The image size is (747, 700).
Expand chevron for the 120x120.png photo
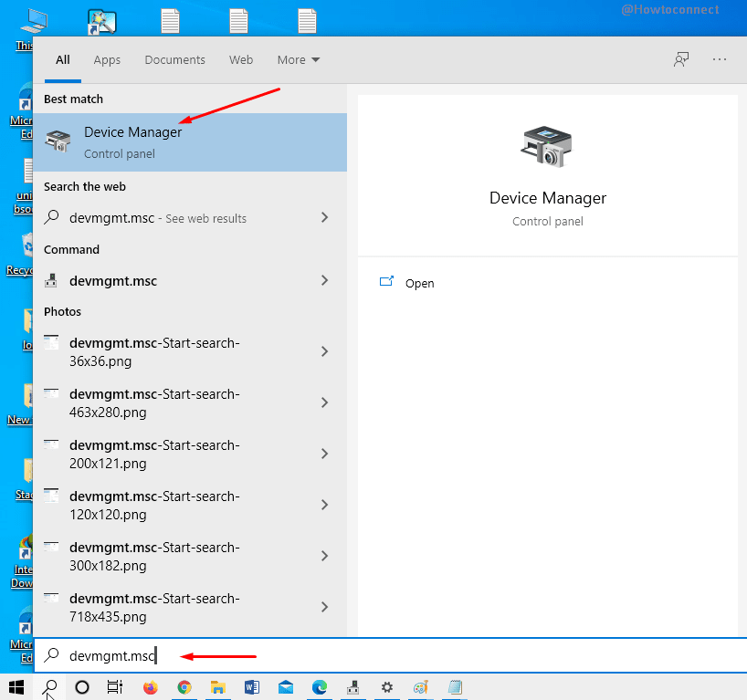tap(324, 505)
